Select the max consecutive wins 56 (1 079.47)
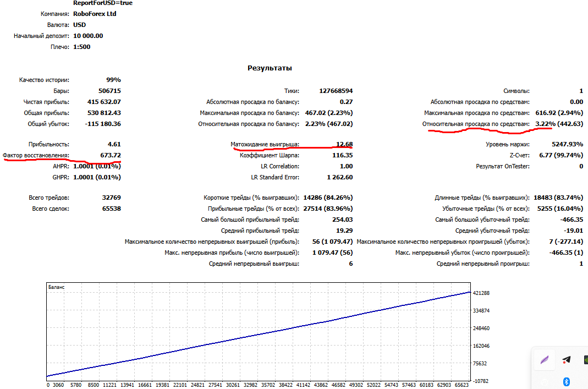Viewport: 588px width, 389px height. (x=333, y=242)
